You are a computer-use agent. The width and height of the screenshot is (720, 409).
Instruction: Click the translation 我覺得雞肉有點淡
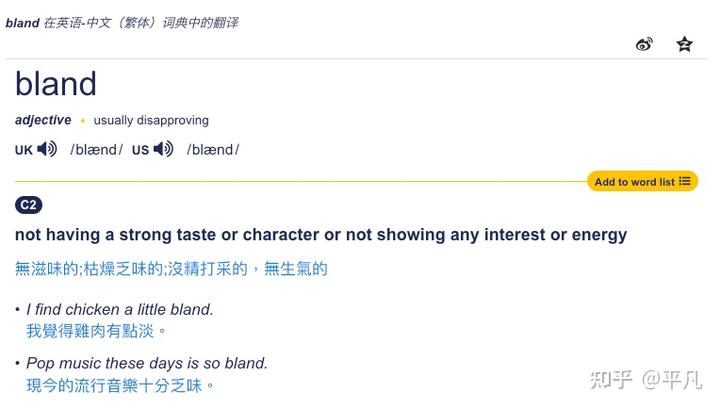[x=96, y=330]
